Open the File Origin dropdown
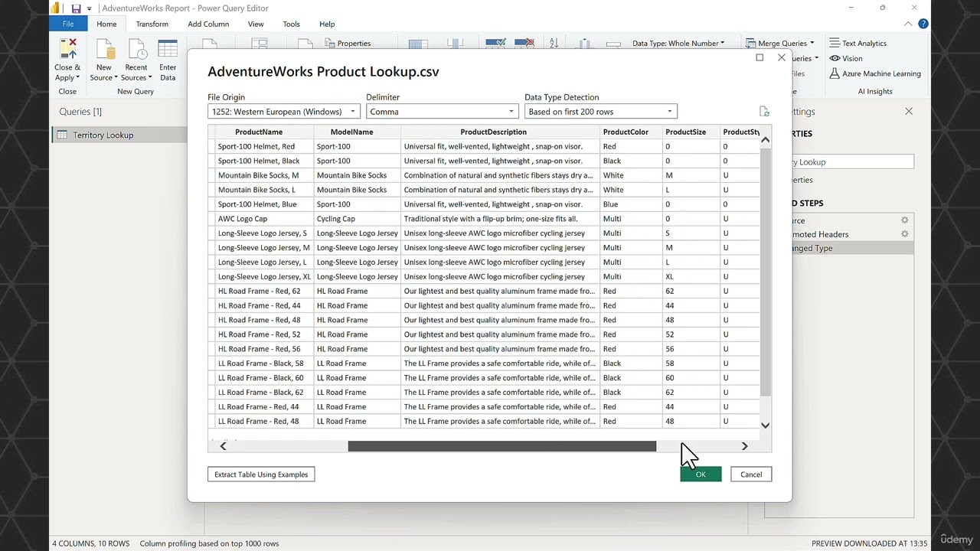This screenshot has height=551, width=980. coord(283,112)
